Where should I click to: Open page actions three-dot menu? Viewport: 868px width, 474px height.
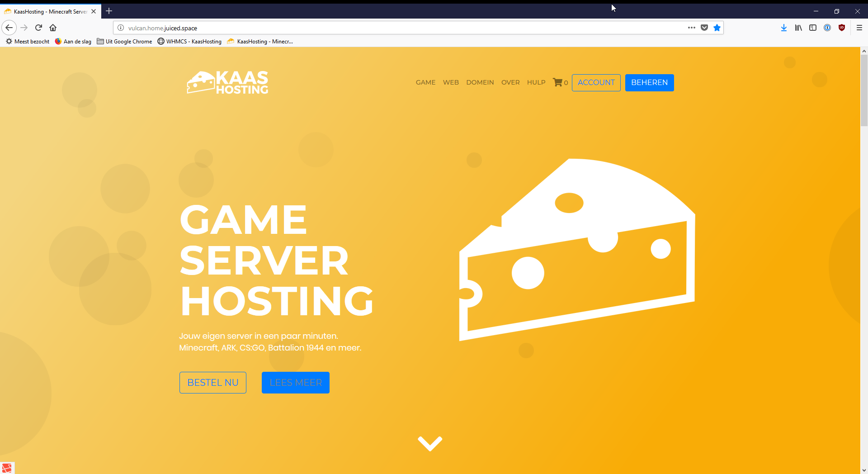(x=691, y=28)
